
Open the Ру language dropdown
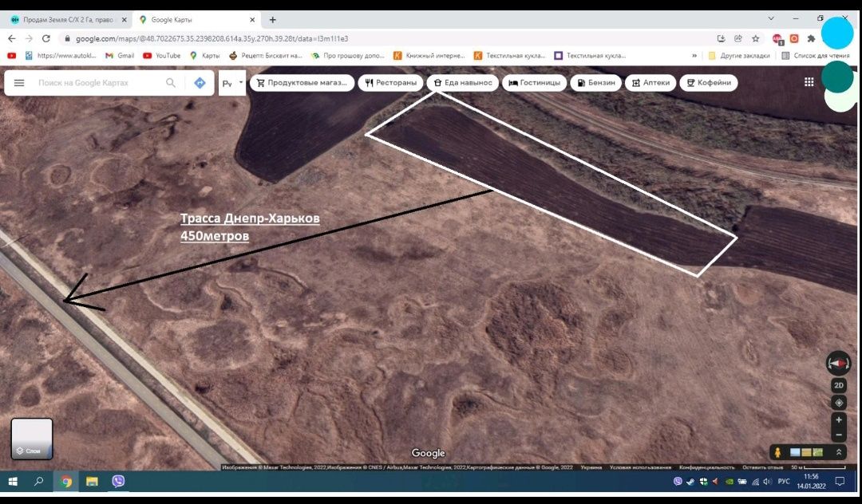232,84
